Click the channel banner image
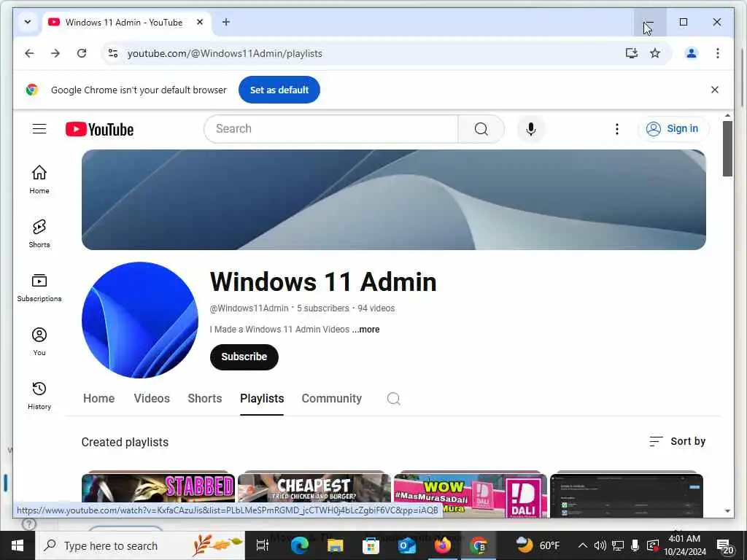The image size is (747, 560). point(393,200)
